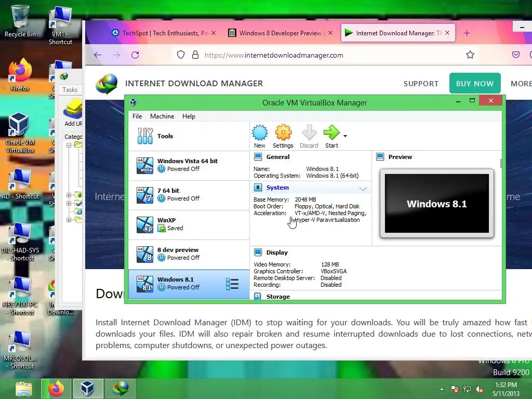Click VirtualBox taskbar button
The height and width of the screenshot is (399, 532).
(x=88, y=389)
